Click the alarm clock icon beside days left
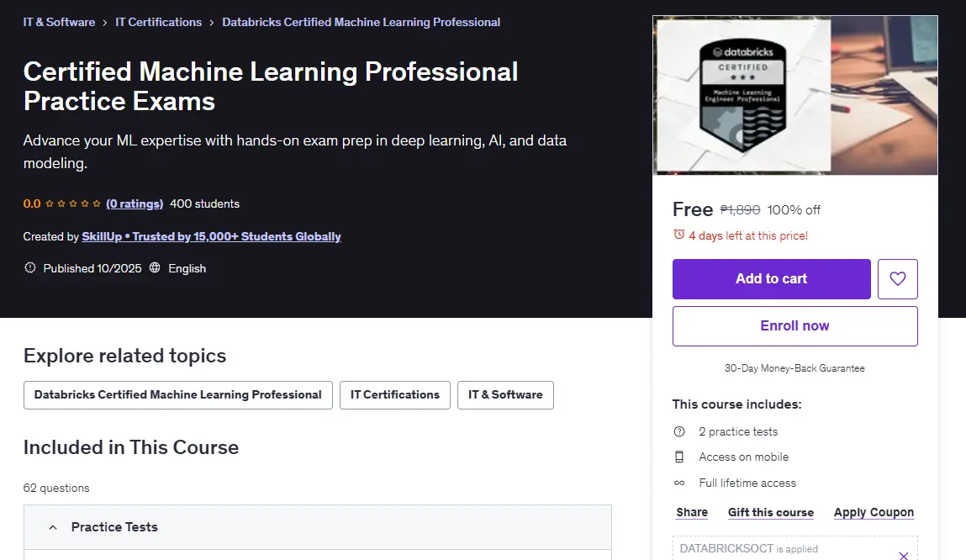966x560 pixels. [679, 235]
